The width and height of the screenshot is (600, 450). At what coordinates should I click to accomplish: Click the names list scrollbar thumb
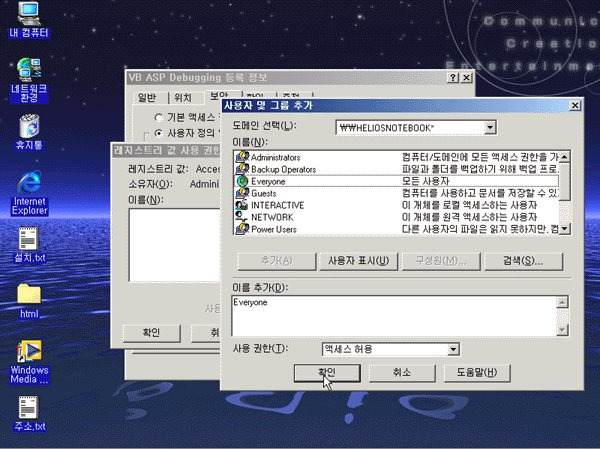click(x=564, y=182)
